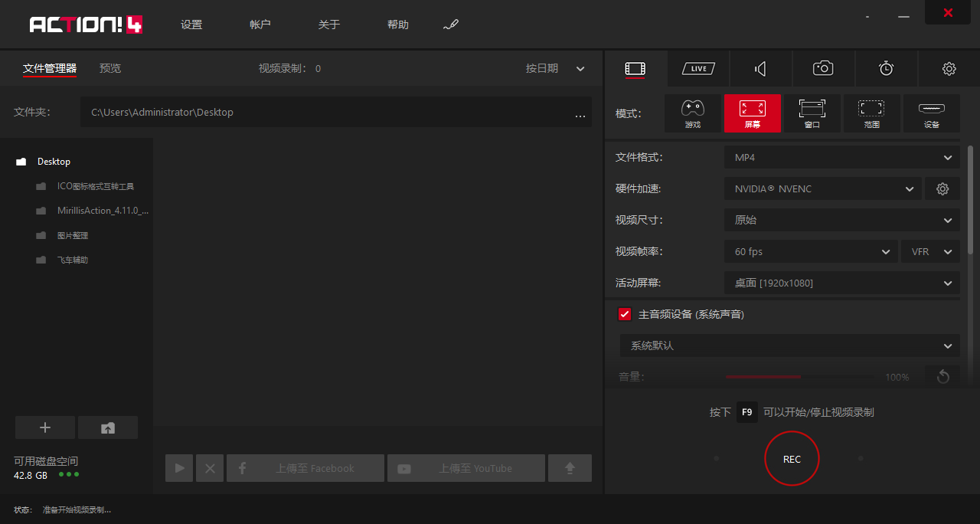
Task: Open the audio recording panel
Action: point(760,68)
